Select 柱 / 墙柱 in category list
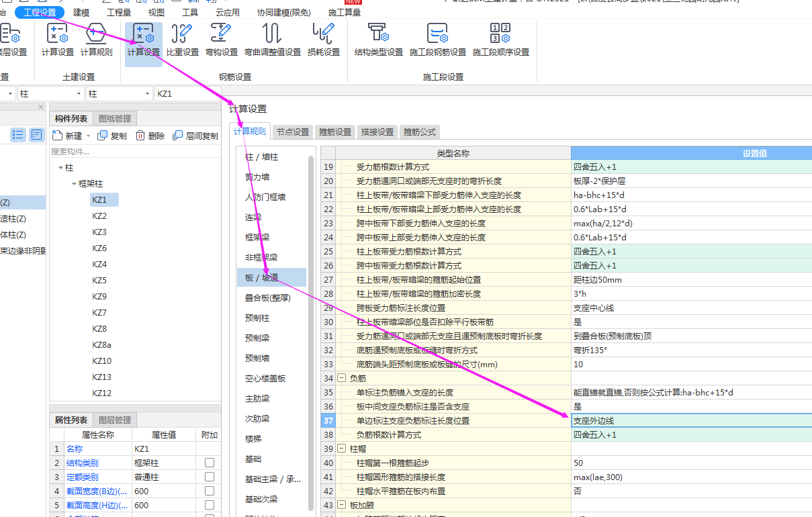This screenshot has width=812, height=517. pyautogui.click(x=272, y=156)
